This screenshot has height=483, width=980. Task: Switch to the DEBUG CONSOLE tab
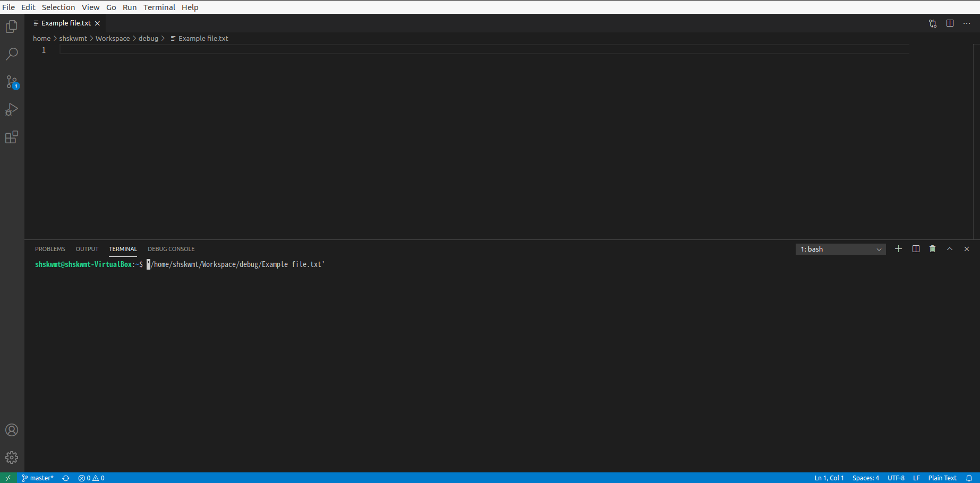tap(171, 248)
